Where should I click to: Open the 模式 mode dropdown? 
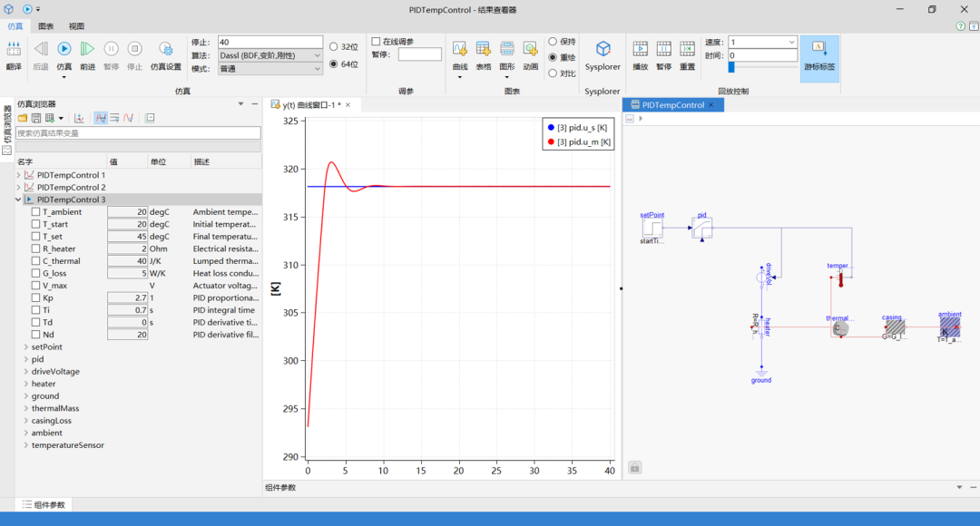click(270, 69)
